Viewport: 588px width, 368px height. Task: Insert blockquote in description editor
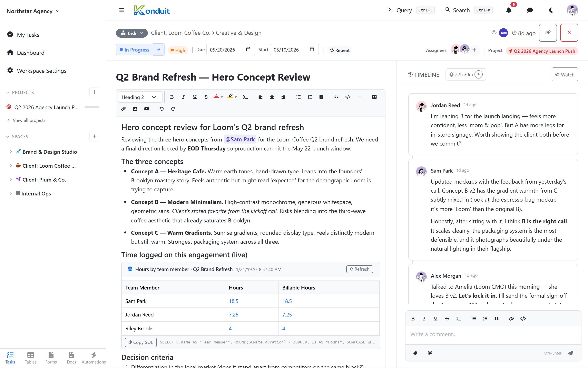(x=336, y=97)
